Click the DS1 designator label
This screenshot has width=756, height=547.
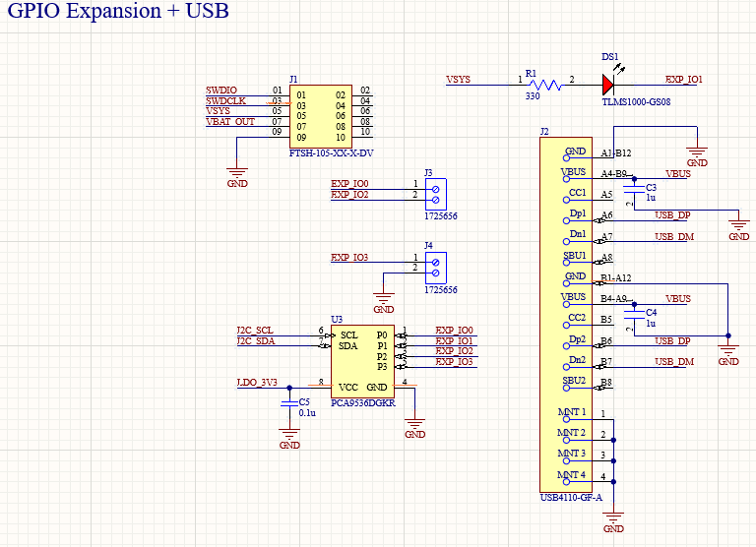[610, 57]
